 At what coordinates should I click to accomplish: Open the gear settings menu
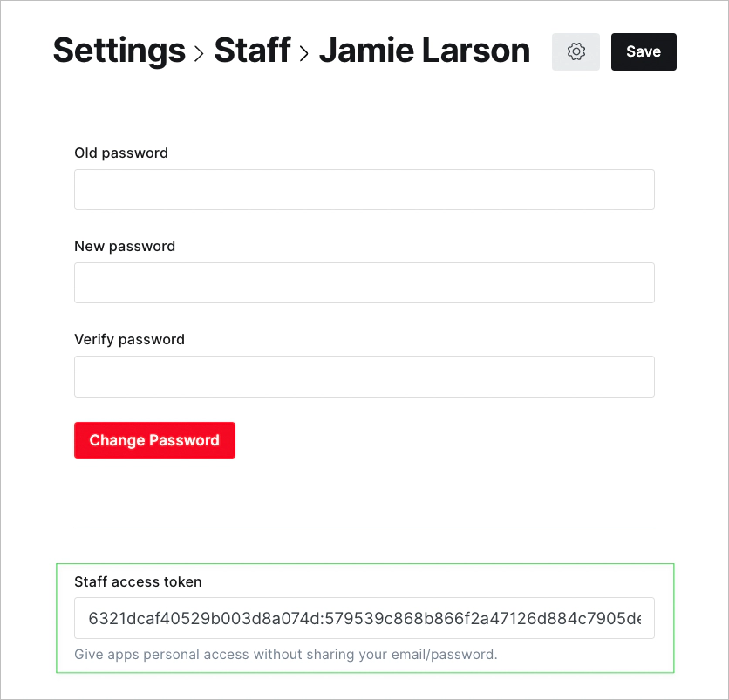[576, 52]
